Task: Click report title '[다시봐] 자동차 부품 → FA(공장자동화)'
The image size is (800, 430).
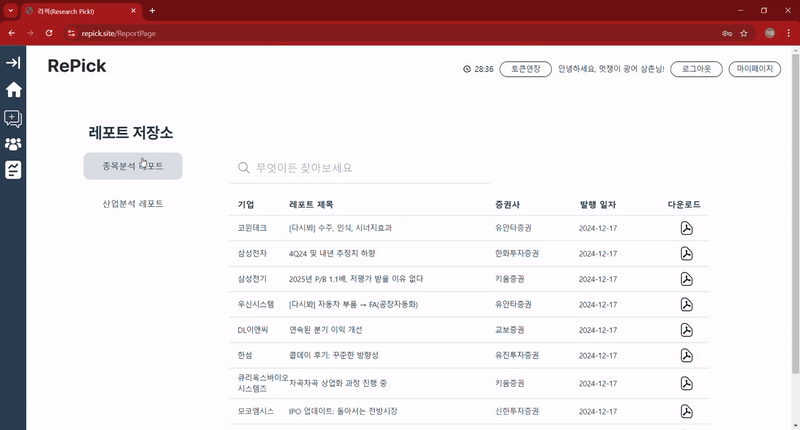Action: click(x=353, y=305)
